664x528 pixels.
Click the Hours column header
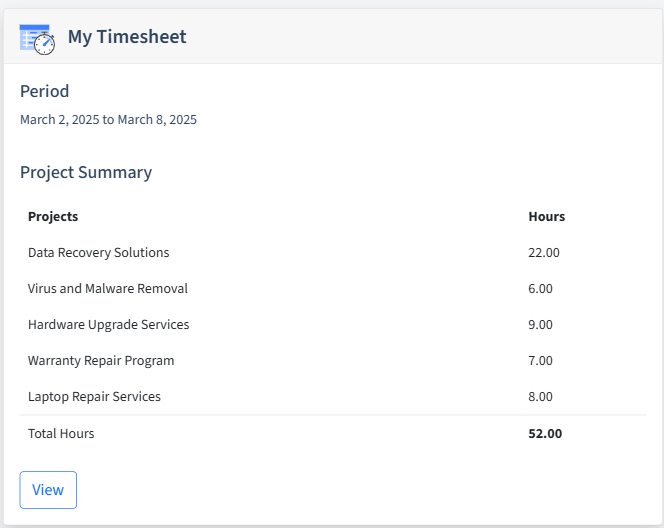click(547, 216)
